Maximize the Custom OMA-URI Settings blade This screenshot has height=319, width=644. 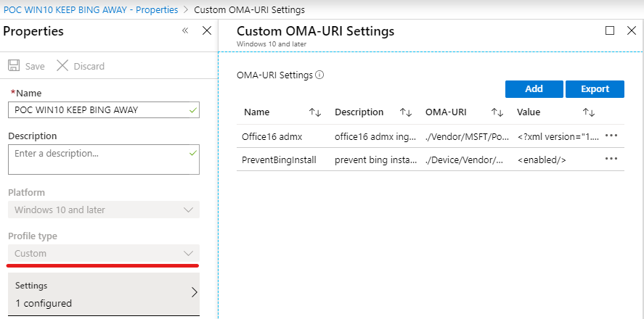point(610,30)
